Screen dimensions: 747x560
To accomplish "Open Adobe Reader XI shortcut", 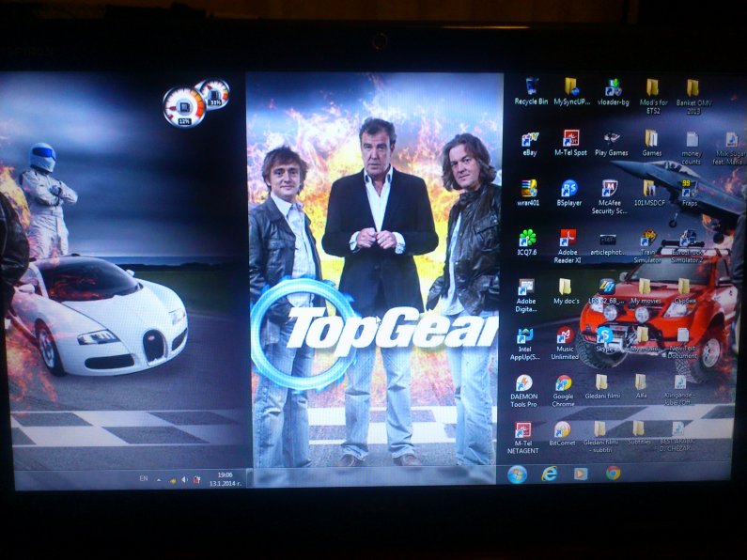I will pyautogui.click(x=568, y=239).
